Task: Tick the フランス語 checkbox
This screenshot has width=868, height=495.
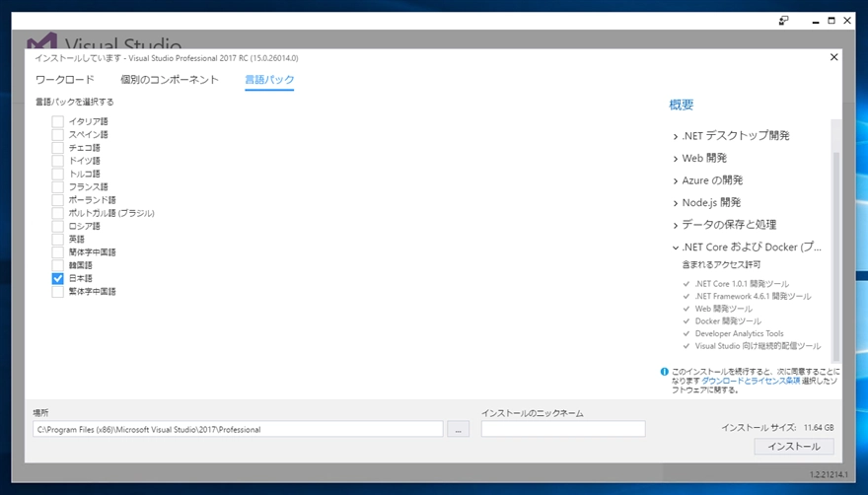Action: pos(57,186)
